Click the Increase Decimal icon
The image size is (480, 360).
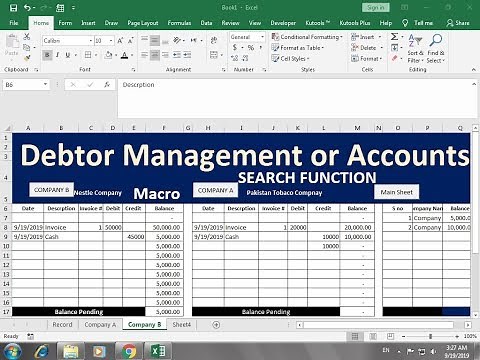pos(235,58)
